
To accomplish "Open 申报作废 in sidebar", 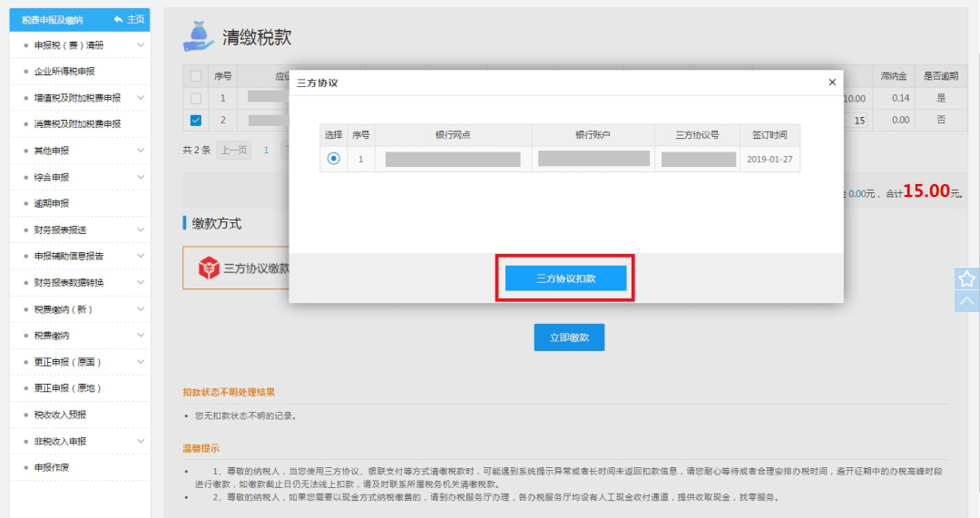I will [x=51, y=467].
